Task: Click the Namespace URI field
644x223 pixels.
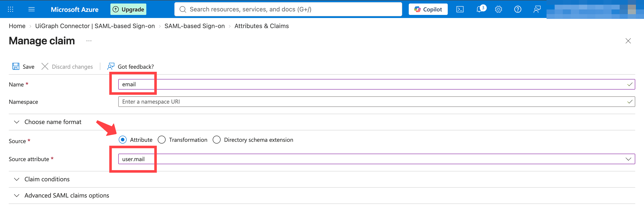Action: pos(377,101)
